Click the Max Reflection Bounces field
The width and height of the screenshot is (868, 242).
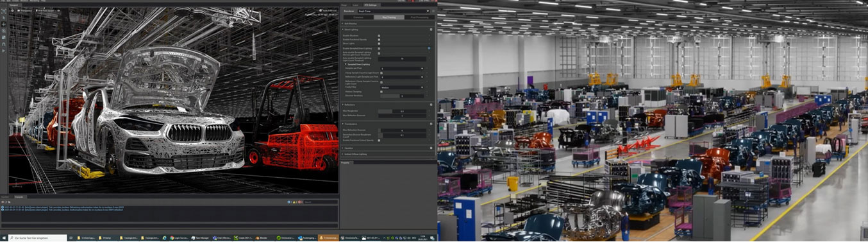pos(402,116)
